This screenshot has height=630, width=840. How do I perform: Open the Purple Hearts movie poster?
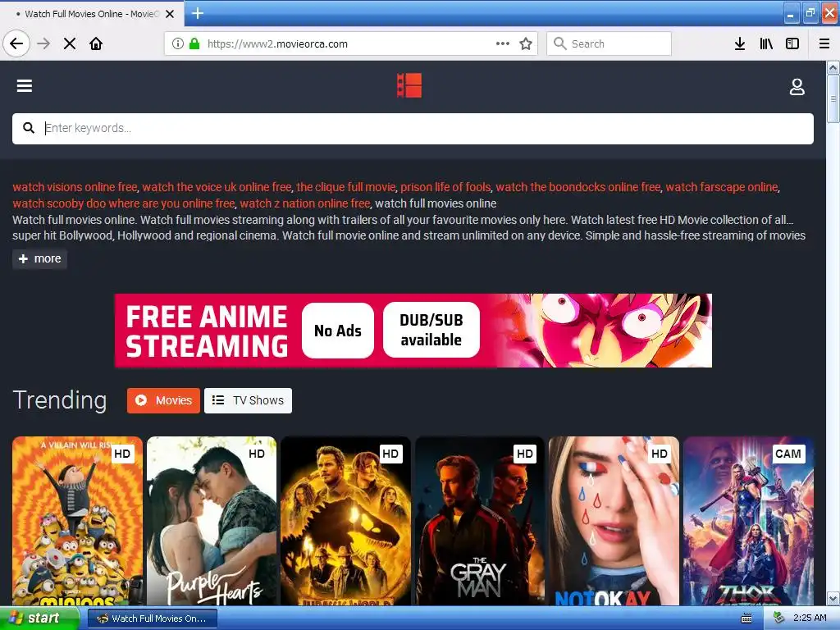(212, 521)
